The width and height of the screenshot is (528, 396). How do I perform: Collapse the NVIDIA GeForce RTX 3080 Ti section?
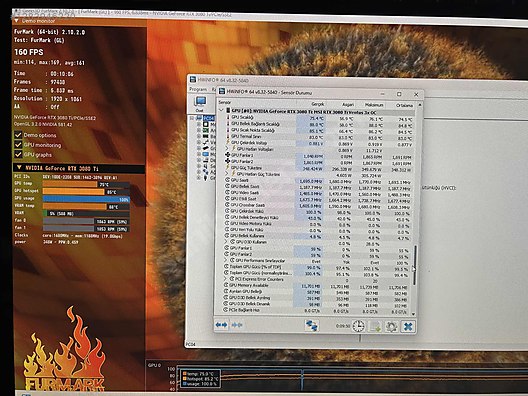click(19, 168)
